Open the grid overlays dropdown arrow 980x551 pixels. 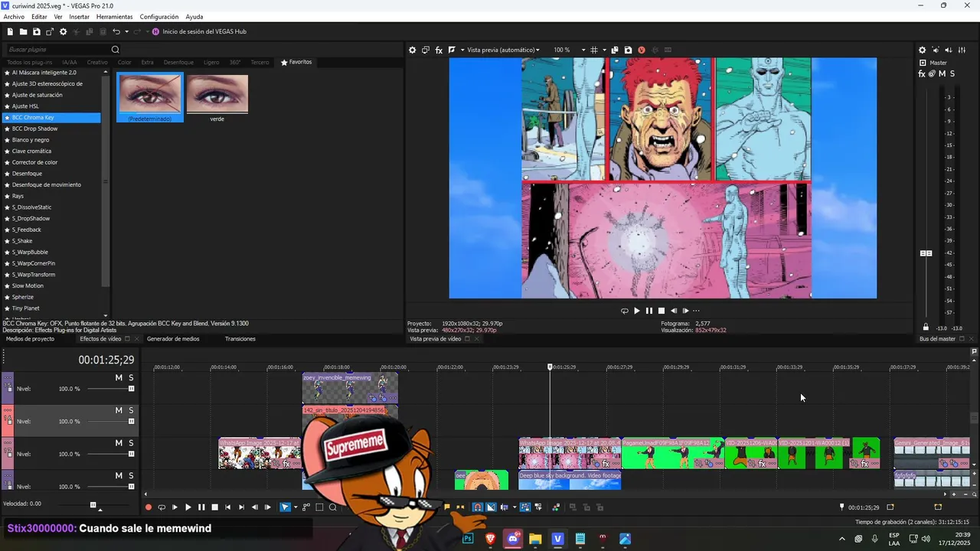[603, 50]
